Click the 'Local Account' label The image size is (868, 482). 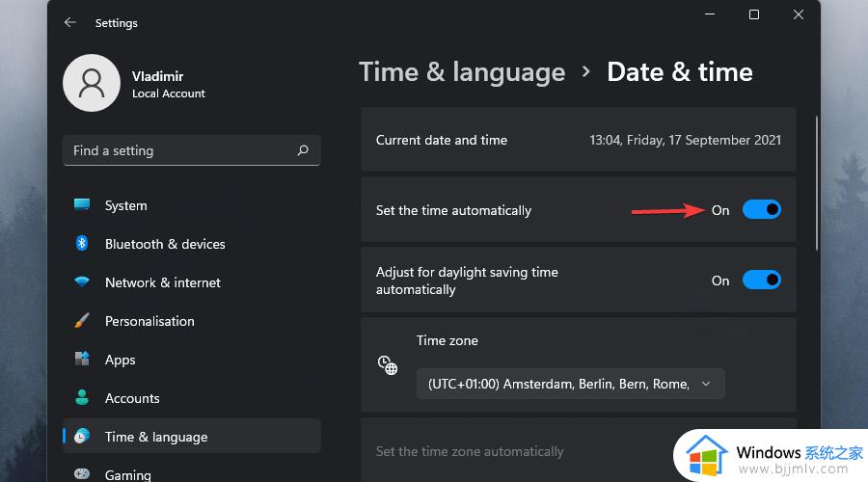(x=168, y=94)
